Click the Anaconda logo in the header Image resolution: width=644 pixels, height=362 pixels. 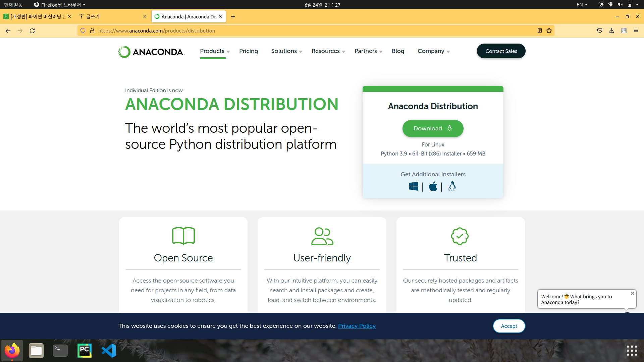[x=151, y=51]
